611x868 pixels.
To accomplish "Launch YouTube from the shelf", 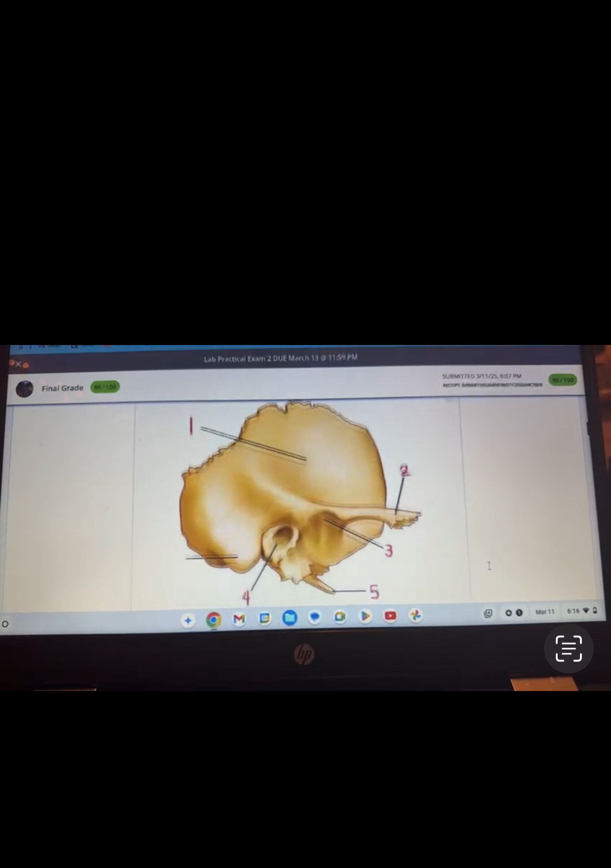I will 390,616.
